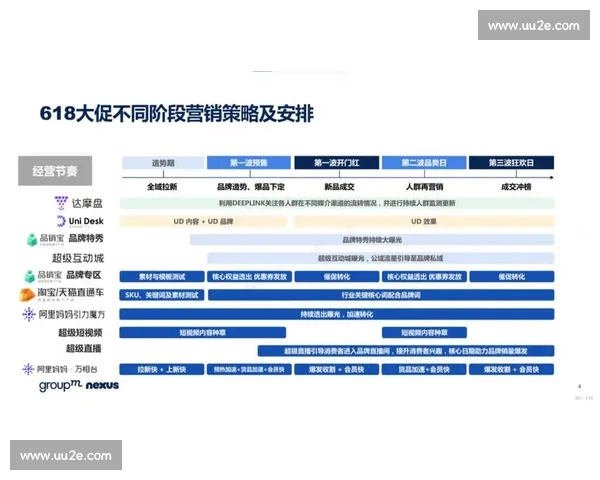Click the Uni Desk row label text
Viewport: 600px width, 480px height.
click(x=86, y=221)
